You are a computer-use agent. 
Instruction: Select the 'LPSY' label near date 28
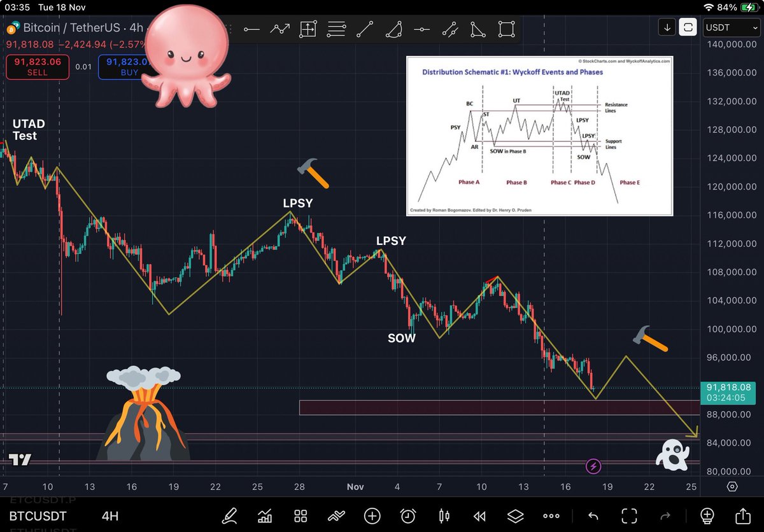[x=298, y=204]
